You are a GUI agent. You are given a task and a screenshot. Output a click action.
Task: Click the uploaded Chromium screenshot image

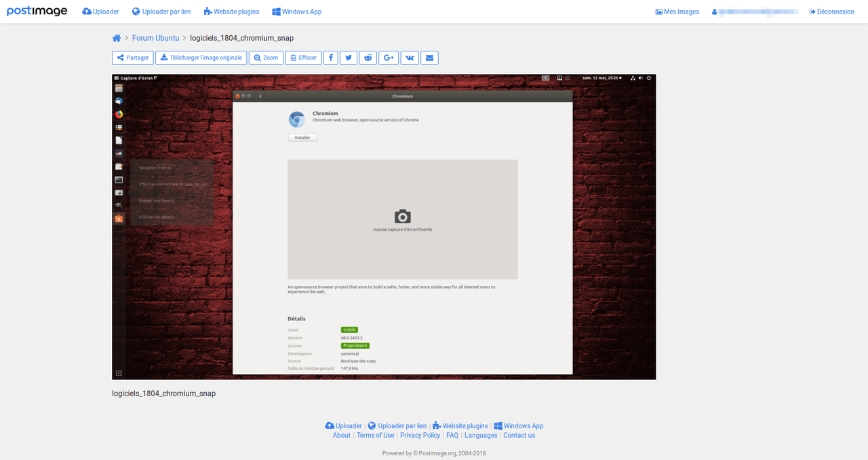(x=384, y=227)
